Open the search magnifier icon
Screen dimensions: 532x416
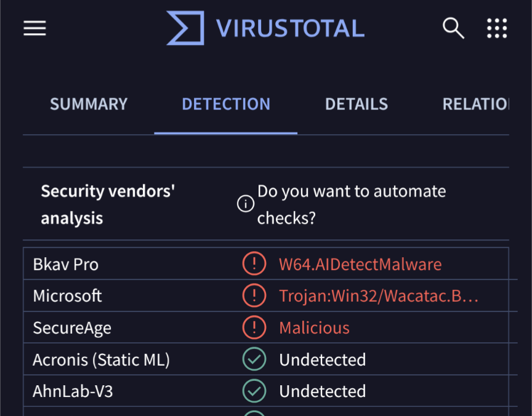(x=453, y=28)
